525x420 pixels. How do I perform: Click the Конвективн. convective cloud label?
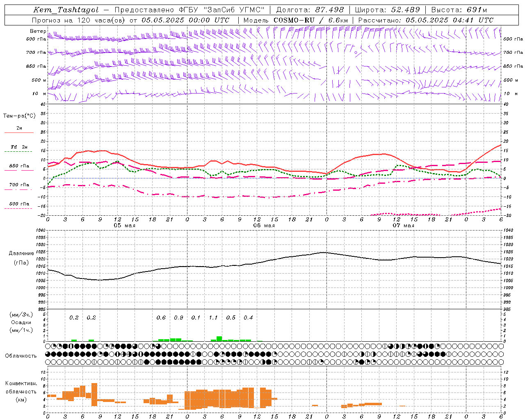(x=21, y=383)
